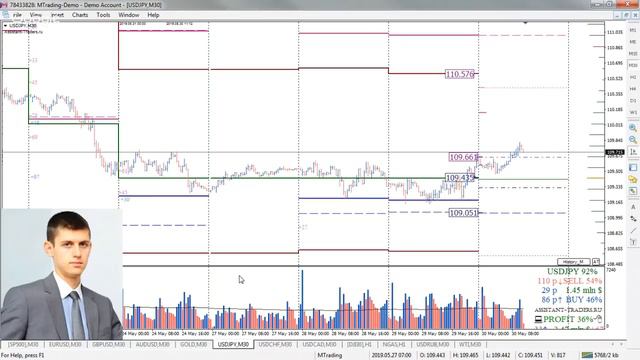The width and height of the screenshot is (640, 360).
Task: Select the trendline drawing tool
Action: pos(633,231)
